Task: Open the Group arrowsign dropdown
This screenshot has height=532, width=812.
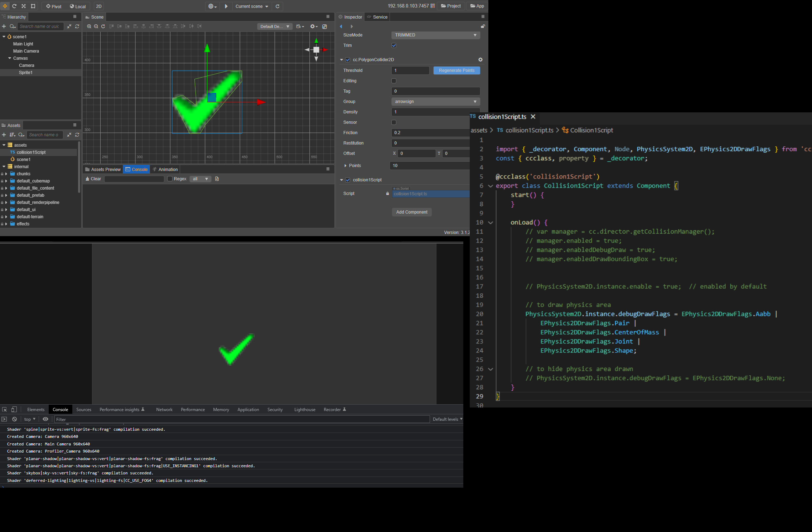Action: click(435, 102)
